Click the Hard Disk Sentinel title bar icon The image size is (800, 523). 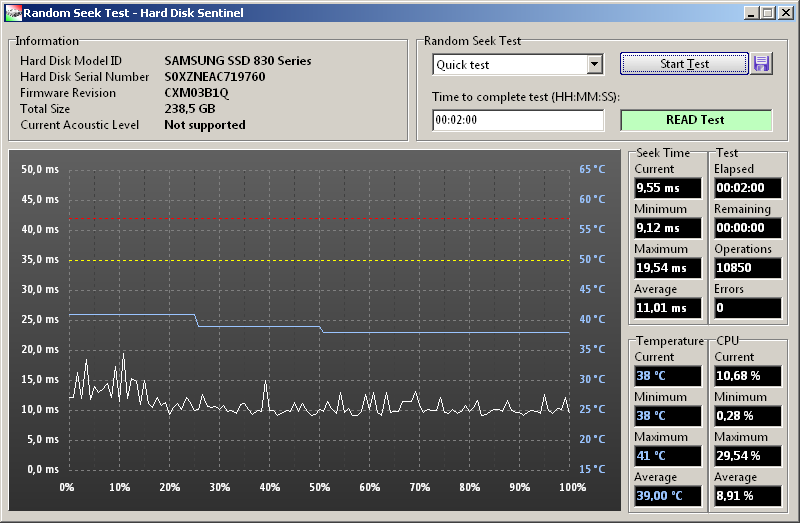pos(13,13)
